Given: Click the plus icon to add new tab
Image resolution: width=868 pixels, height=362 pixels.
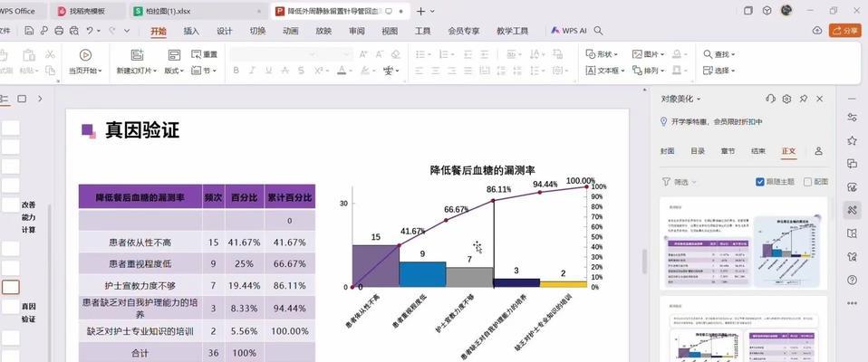Looking at the screenshot, I should (420, 11).
